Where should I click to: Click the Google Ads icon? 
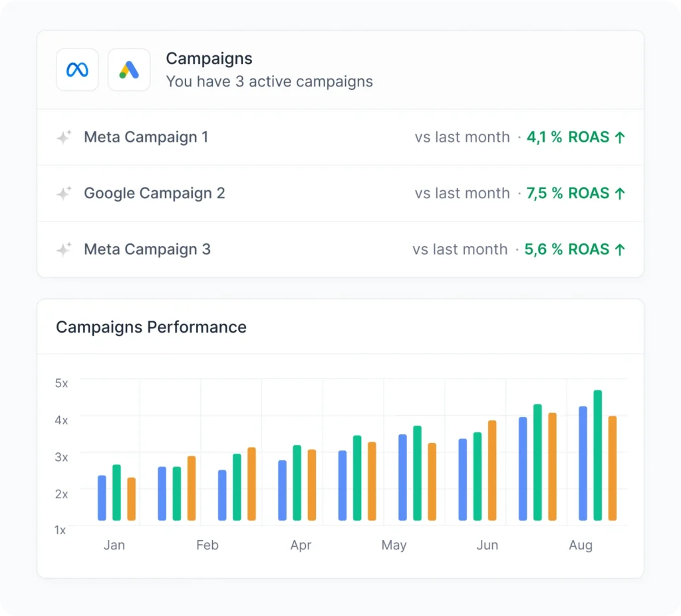point(128,69)
